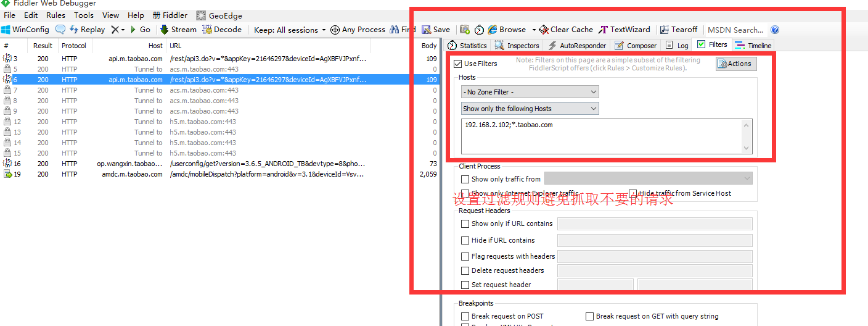Open the File menu
The height and width of the screenshot is (326, 868).
[x=10, y=15]
